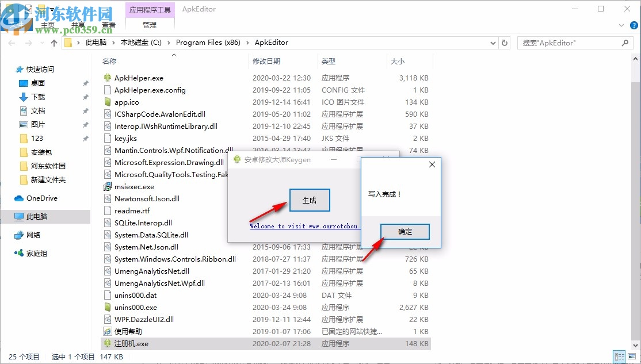641x364 pixels.
Task: Sort by 大小 column header
Action: (398, 61)
